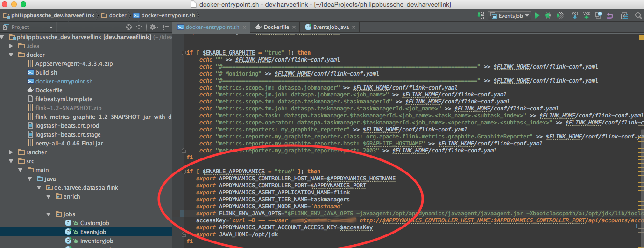644x248 pixels.
Task: Click the docker folder breadcrumb
Action: tap(113, 15)
